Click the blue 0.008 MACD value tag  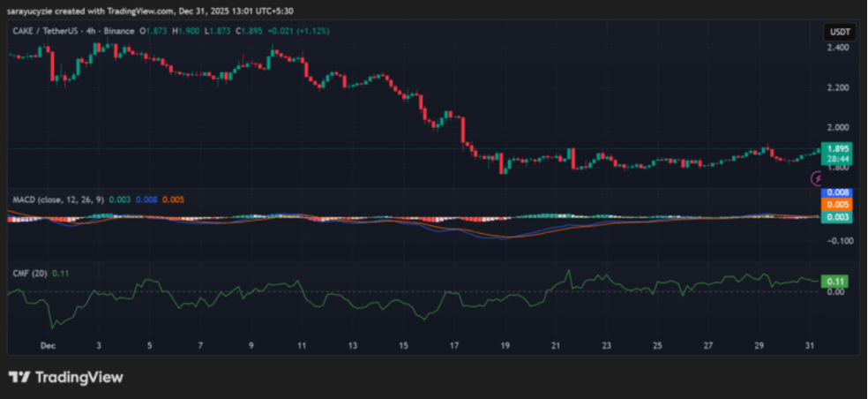[x=836, y=192]
